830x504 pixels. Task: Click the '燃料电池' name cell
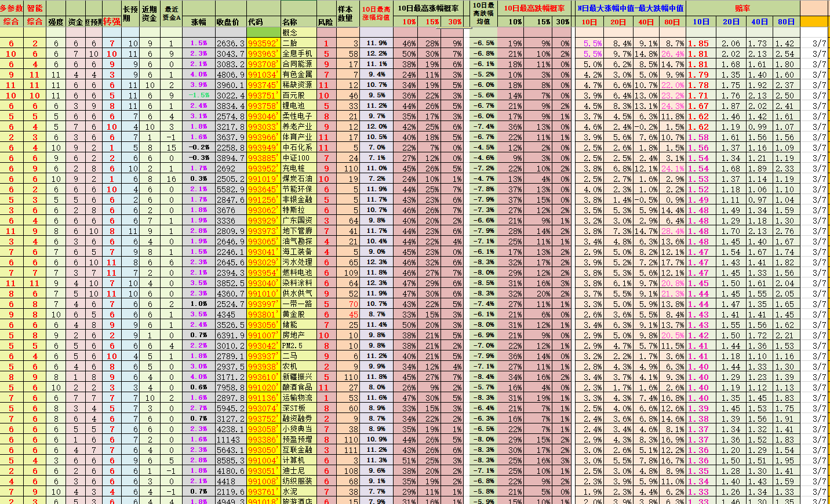(x=298, y=273)
